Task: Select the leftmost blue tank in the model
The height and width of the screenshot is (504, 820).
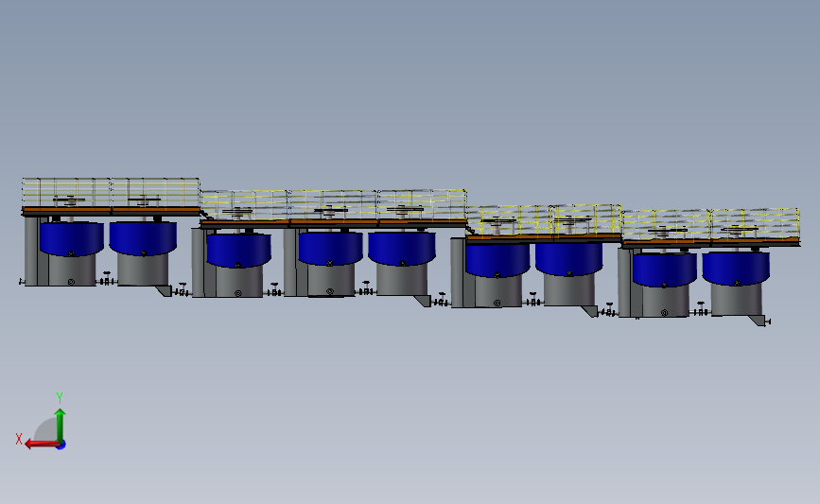Action: [72, 238]
